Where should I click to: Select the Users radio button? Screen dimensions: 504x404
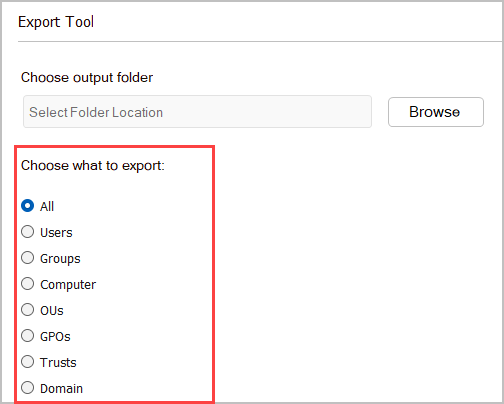[x=28, y=232]
